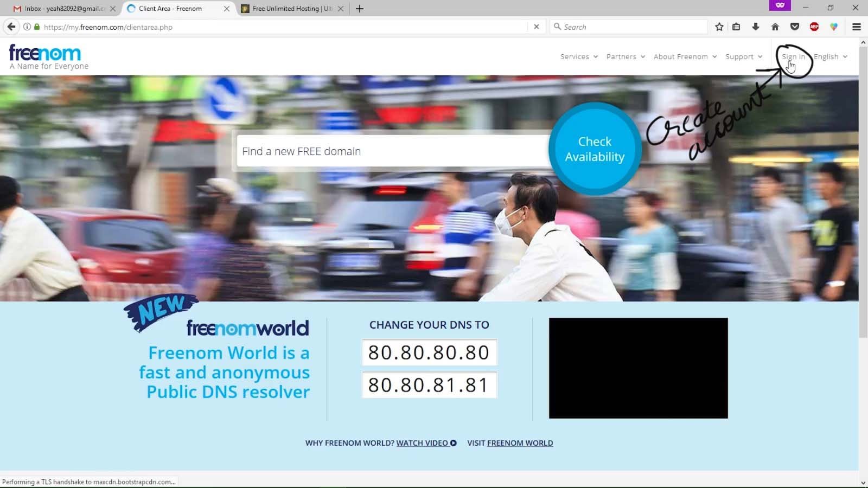Click magnifier icon in search bar

557,27
